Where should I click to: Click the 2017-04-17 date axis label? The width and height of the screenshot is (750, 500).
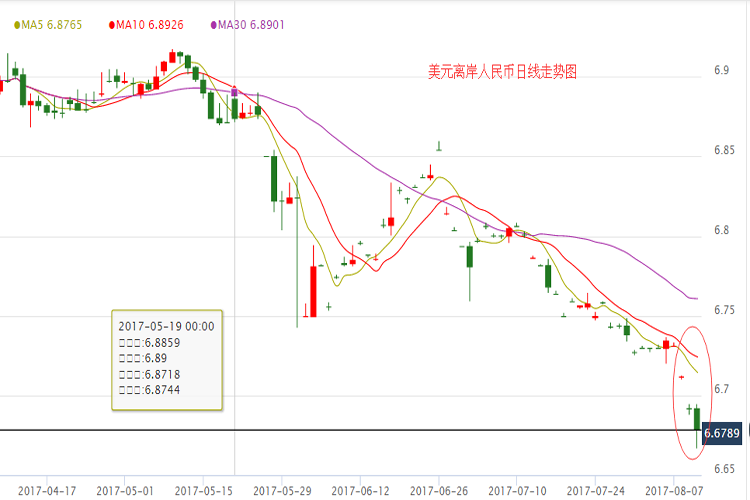[46, 491]
